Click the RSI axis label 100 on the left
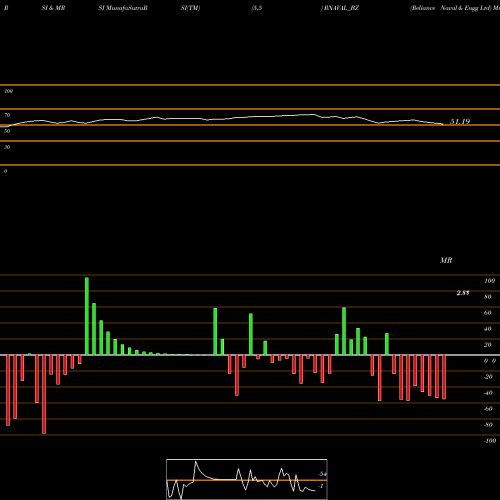Image resolution: width=500 pixels, height=500 pixels. [8, 91]
